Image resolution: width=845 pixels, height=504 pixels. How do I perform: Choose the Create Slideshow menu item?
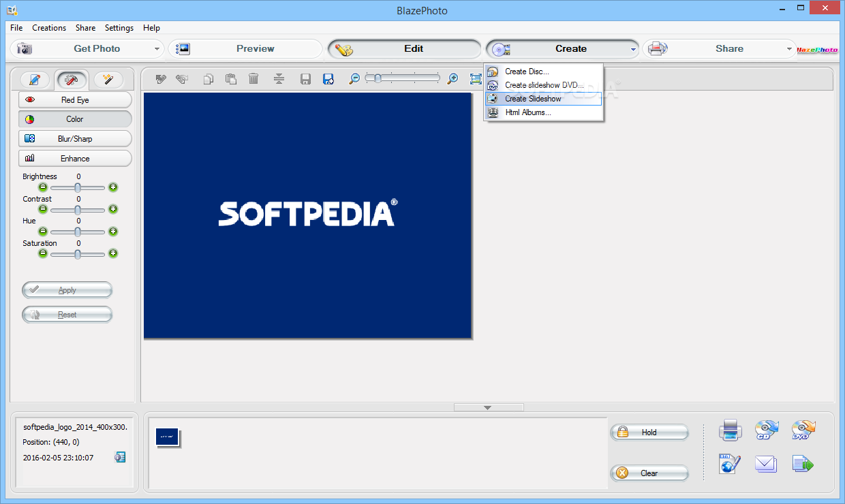click(544, 99)
